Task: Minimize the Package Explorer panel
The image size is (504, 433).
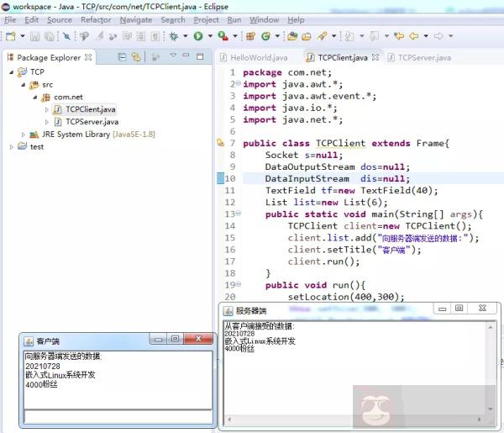Action: point(186,56)
